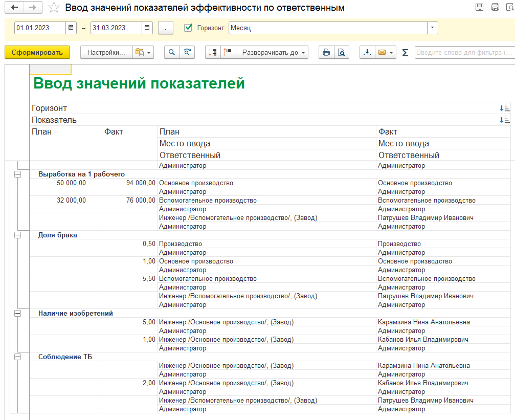Image resolution: width=515 pixels, height=420 pixels.
Task: Open the calendar for end date 31.03.2023
Action: [147, 28]
